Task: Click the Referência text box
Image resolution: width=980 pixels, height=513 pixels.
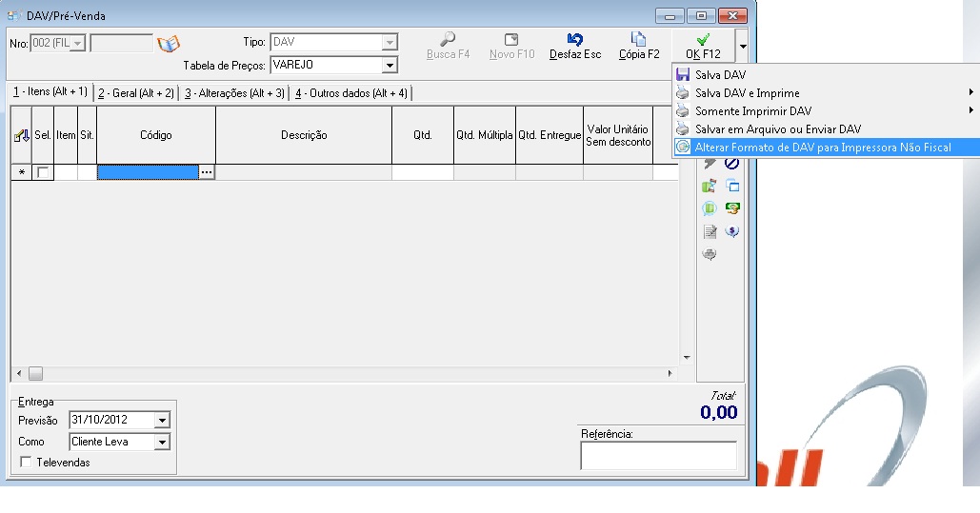Action: tap(659, 456)
